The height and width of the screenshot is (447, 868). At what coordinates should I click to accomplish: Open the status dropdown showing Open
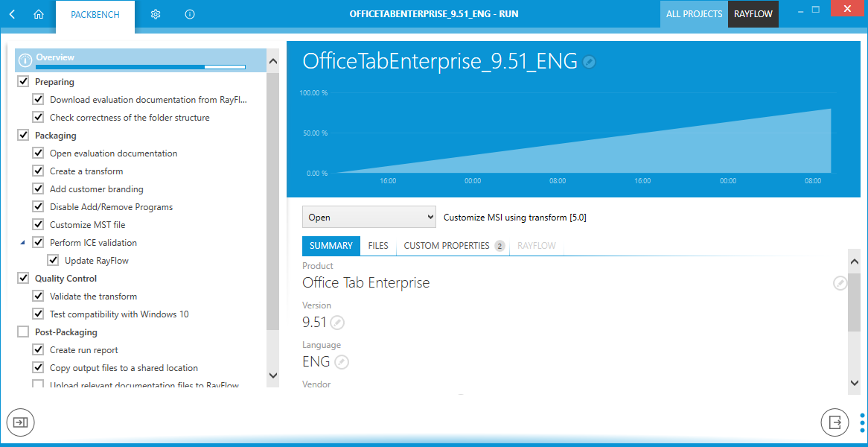[368, 218]
